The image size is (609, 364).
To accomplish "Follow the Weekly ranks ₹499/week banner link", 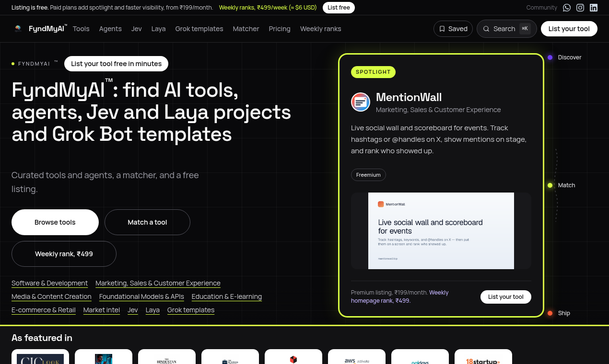I will (268, 8).
